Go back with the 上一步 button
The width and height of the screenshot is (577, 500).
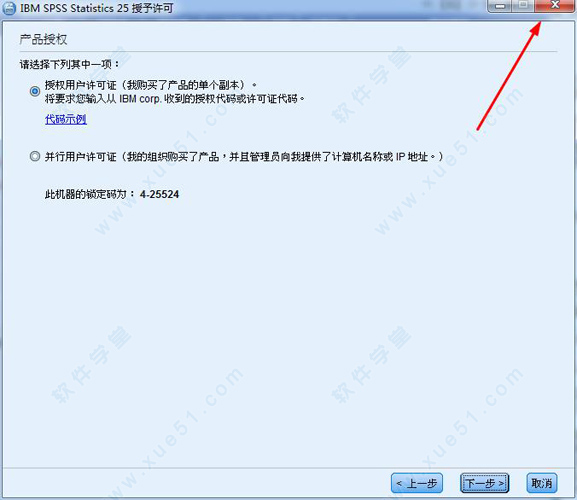(417, 483)
